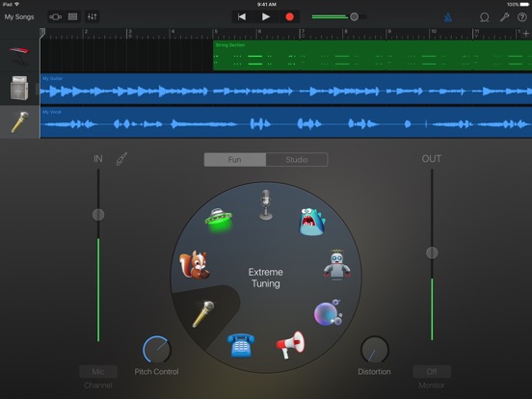Choose the studio microphone clean preset
This screenshot has height=399, width=532.
(x=266, y=204)
